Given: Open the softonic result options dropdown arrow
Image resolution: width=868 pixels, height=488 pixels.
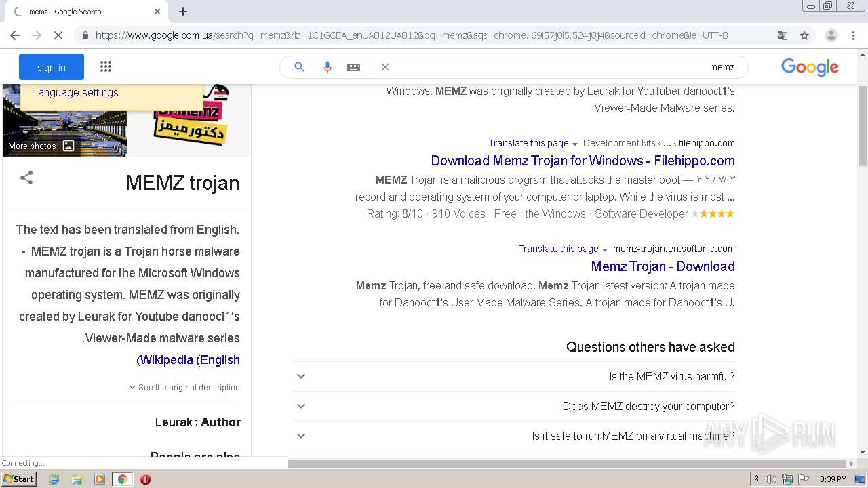Looking at the screenshot, I should (605, 249).
